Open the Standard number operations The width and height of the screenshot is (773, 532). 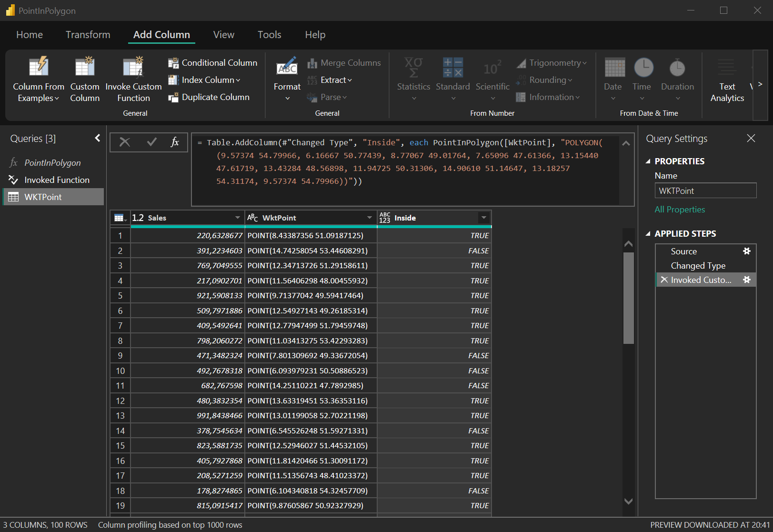coord(452,79)
